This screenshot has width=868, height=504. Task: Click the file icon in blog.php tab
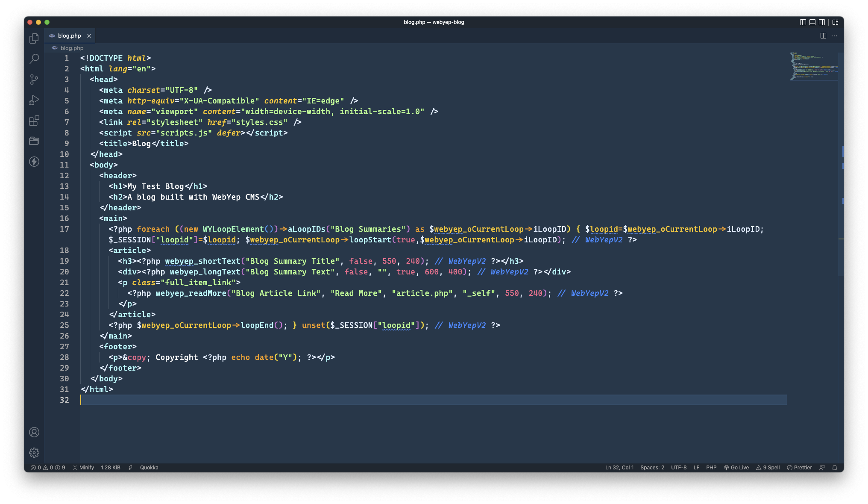(52, 36)
